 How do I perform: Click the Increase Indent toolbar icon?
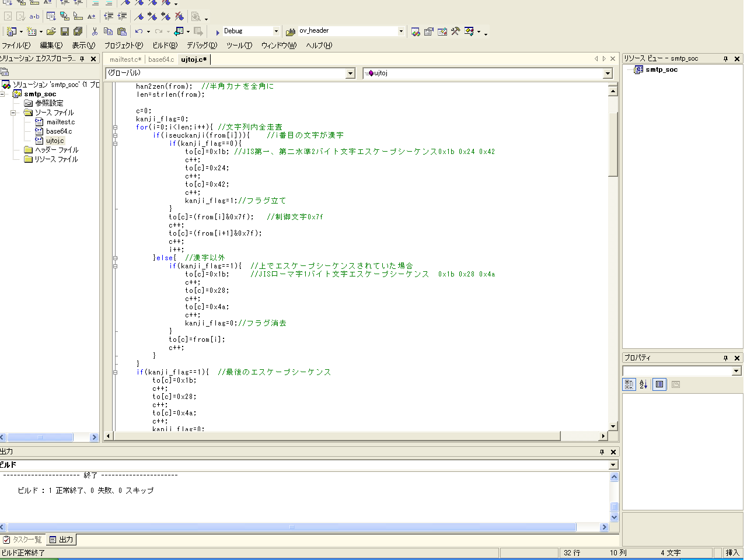(x=123, y=16)
